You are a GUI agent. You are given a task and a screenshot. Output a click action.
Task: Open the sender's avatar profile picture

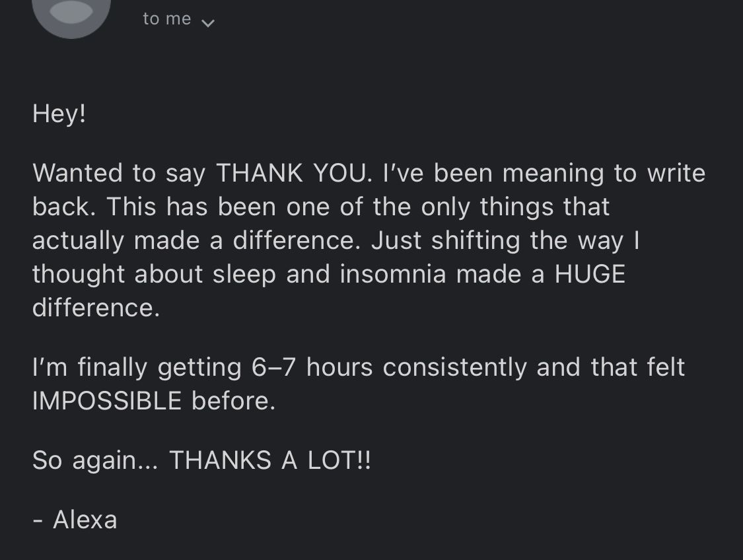click(x=71, y=15)
